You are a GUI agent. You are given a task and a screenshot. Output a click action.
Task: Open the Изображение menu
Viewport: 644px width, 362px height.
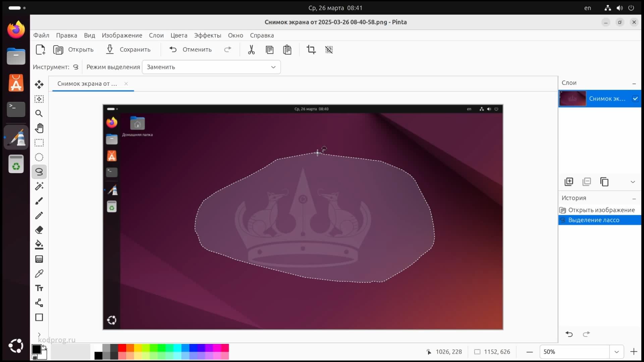122,36
